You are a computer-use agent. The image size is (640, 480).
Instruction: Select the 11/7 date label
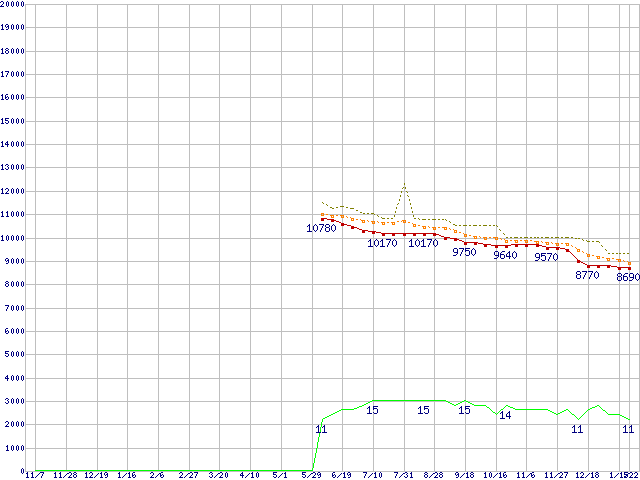(34, 476)
